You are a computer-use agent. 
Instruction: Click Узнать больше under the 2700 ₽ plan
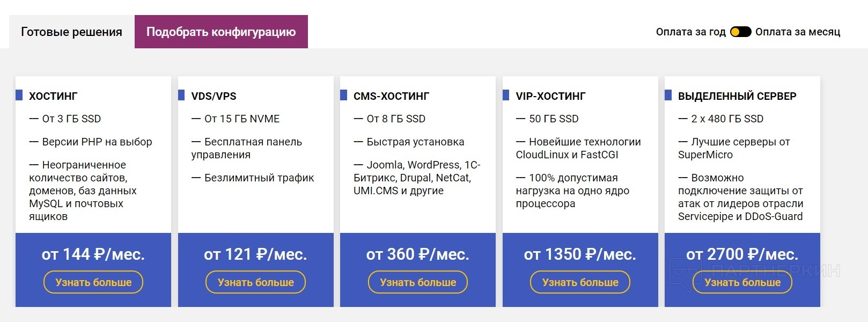[x=742, y=282]
